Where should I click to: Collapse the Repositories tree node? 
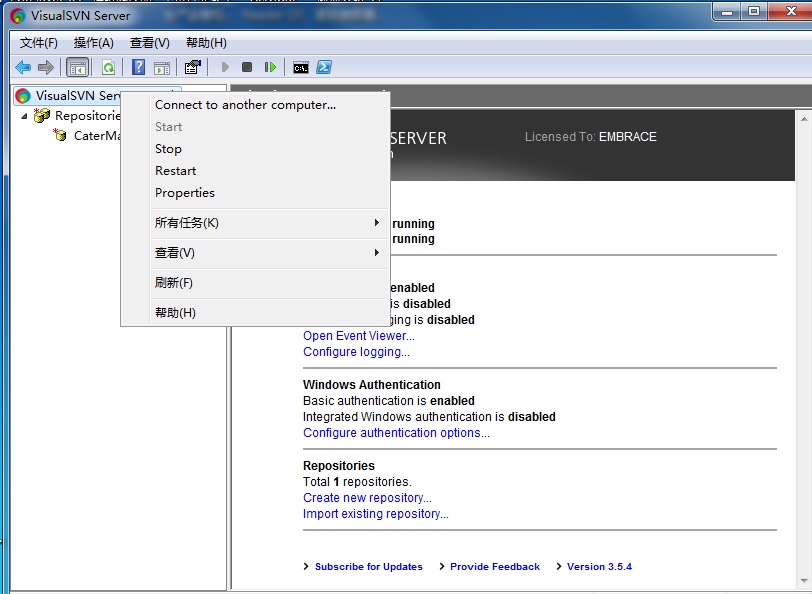24,117
